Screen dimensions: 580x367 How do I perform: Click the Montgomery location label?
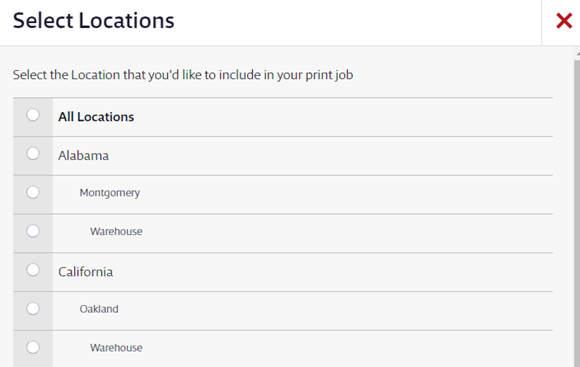pos(110,193)
